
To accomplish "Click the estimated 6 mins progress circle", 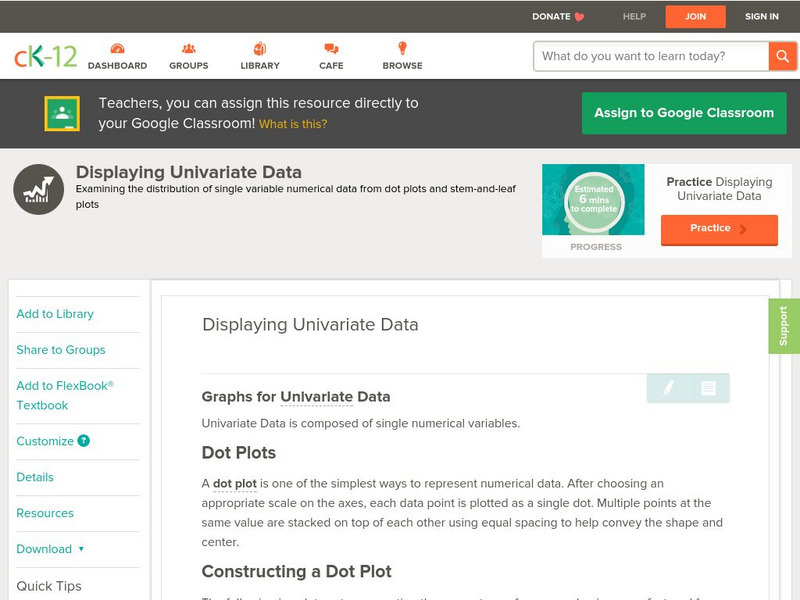I will (594, 200).
